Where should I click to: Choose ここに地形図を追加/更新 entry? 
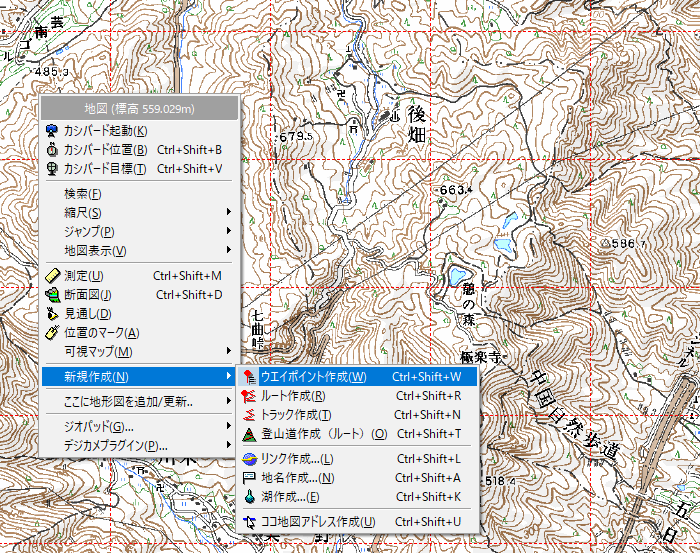(128, 402)
